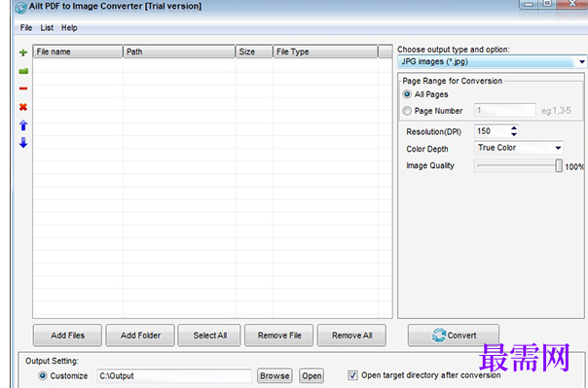Image resolution: width=588 pixels, height=388 pixels.
Task: Click the Remove File button
Action: 279,335
